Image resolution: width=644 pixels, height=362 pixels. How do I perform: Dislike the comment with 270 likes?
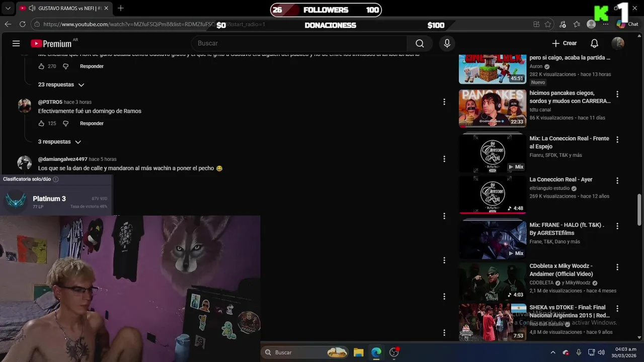click(x=65, y=66)
